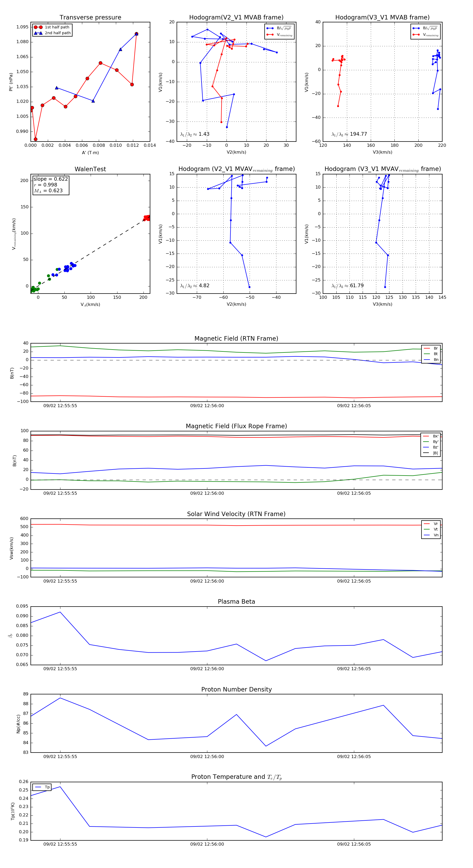This screenshot has width=473, height=868.
Task: Click the "VA(km/s)" x-axis label in WalenTest
Action: click(x=90, y=305)
